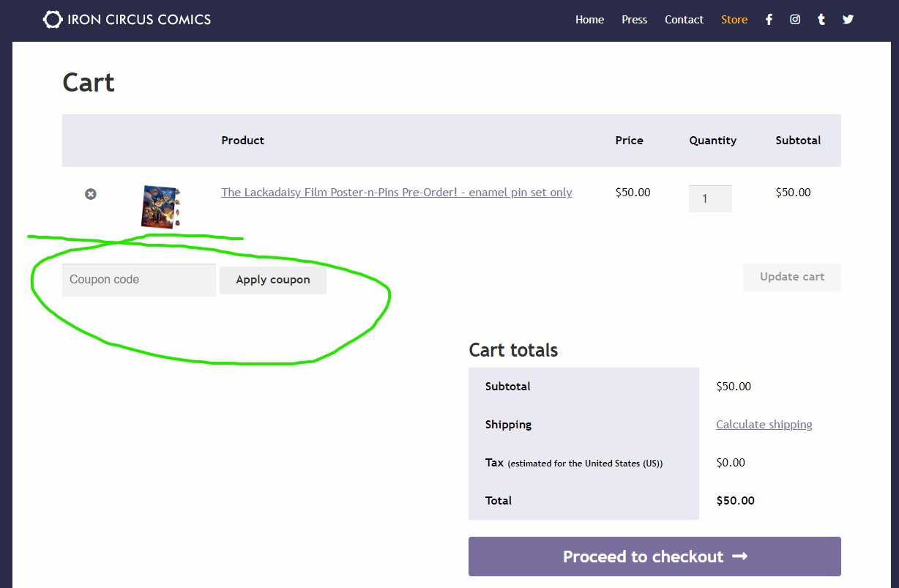Open the Facebook icon in header
Image resolution: width=899 pixels, height=588 pixels.
[769, 20]
